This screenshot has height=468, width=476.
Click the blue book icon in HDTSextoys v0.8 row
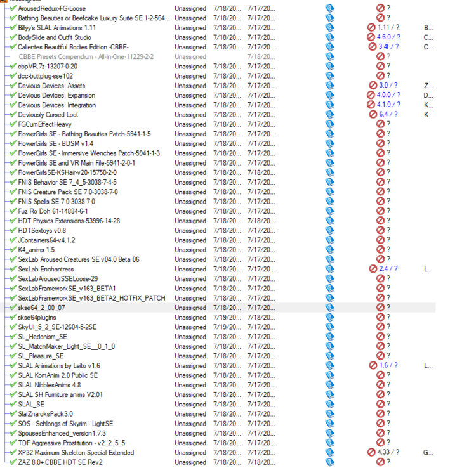click(329, 230)
